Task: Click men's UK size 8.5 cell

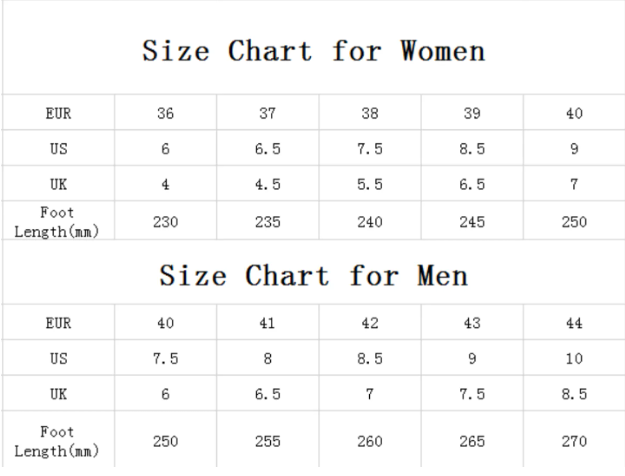Action: pyautogui.click(x=574, y=393)
